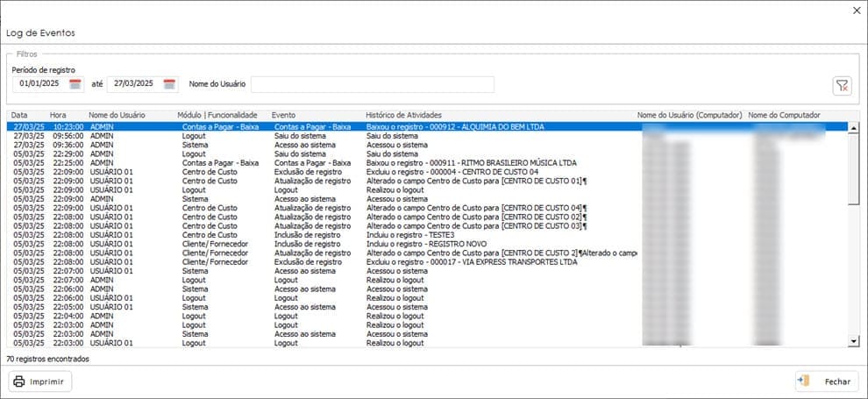Select row 'Excluiu o registro - 000004 - CENTRO DE CUSTO 04'
The image size is (868, 399).
coord(427,172)
